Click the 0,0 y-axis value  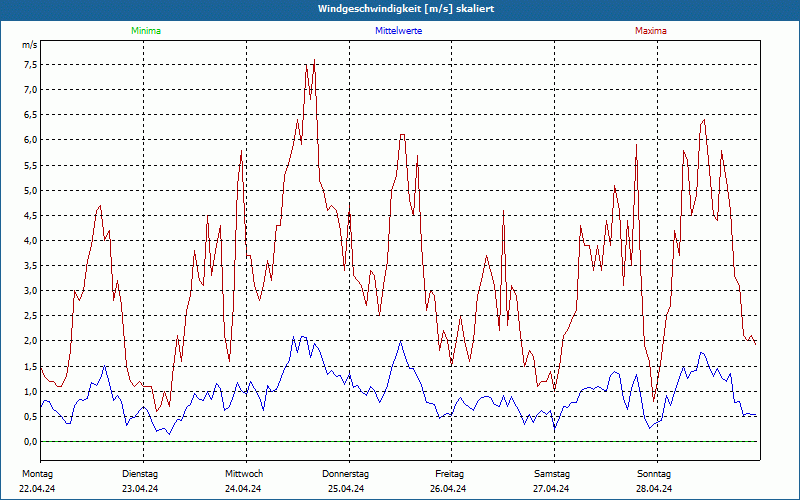pos(30,441)
